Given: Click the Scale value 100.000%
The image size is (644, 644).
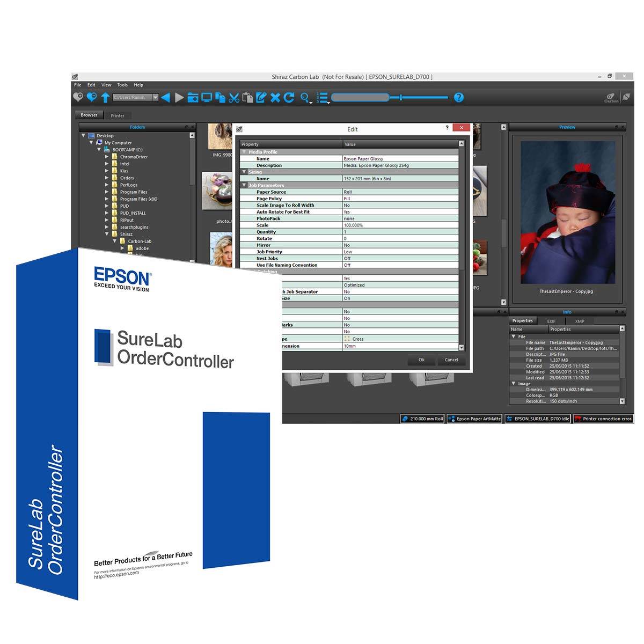Looking at the screenshot, I should coord(401,225).
